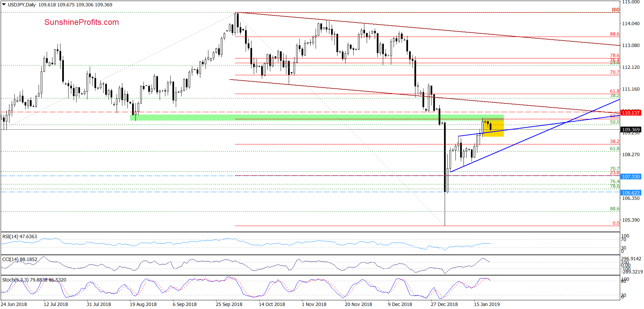
Task: Click the 111.160 price axis value
Action: [x=631, y=89]
